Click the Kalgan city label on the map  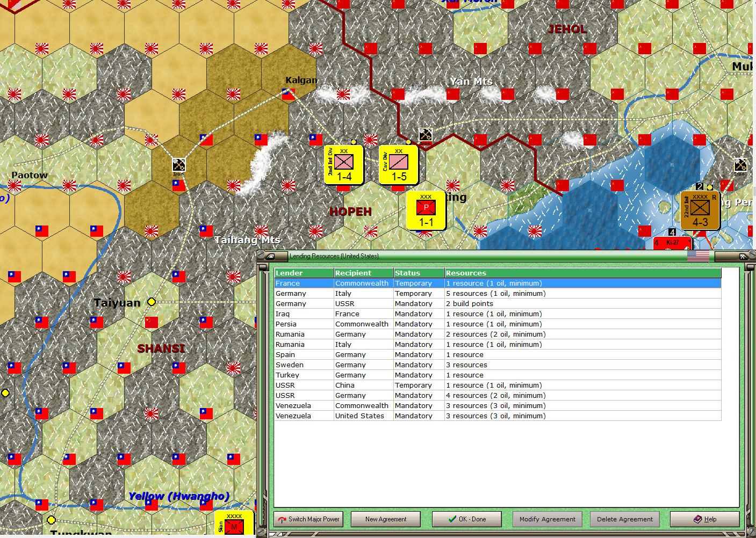[301, 80]
